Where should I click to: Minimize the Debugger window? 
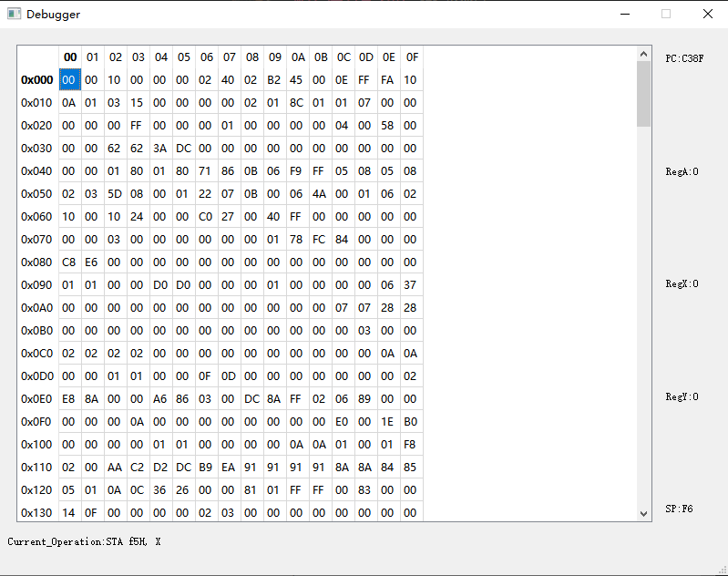[x=625, y=14]
